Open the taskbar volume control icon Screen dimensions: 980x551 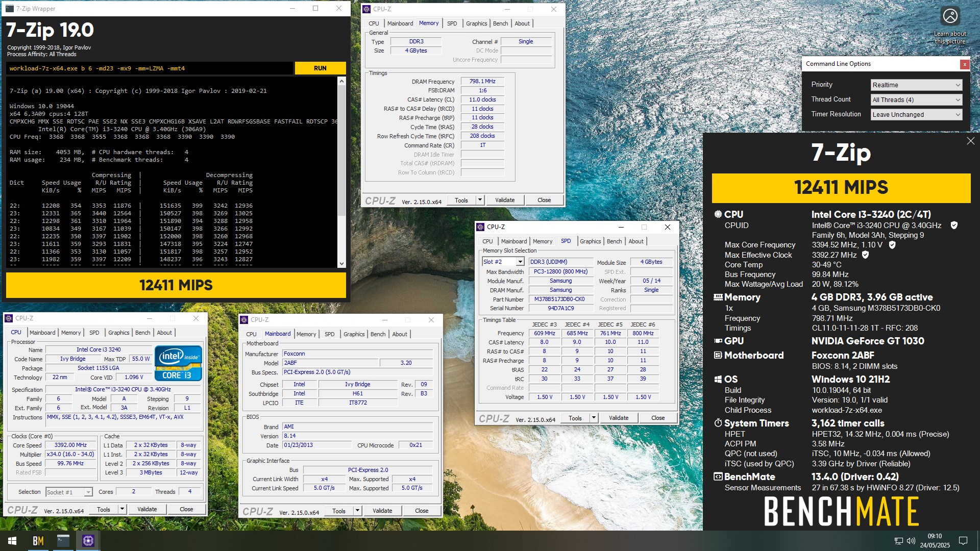[911, 541]
